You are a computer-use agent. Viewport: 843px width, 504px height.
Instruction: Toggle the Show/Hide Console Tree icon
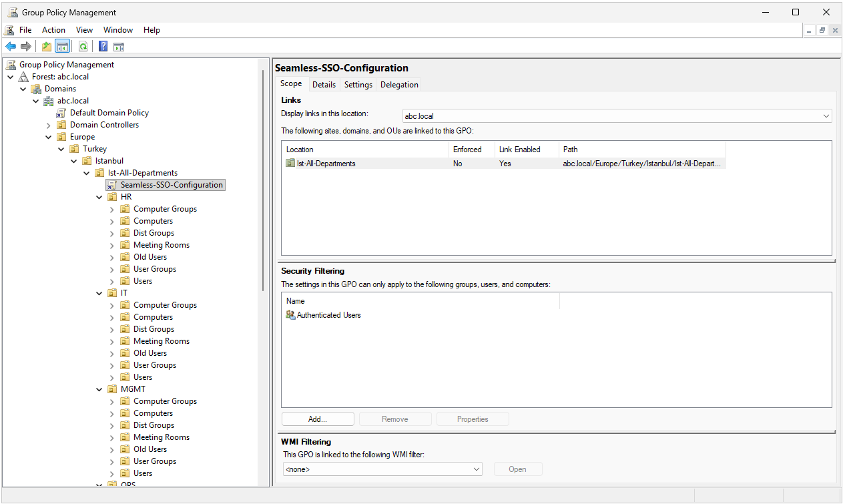(62, 46)
